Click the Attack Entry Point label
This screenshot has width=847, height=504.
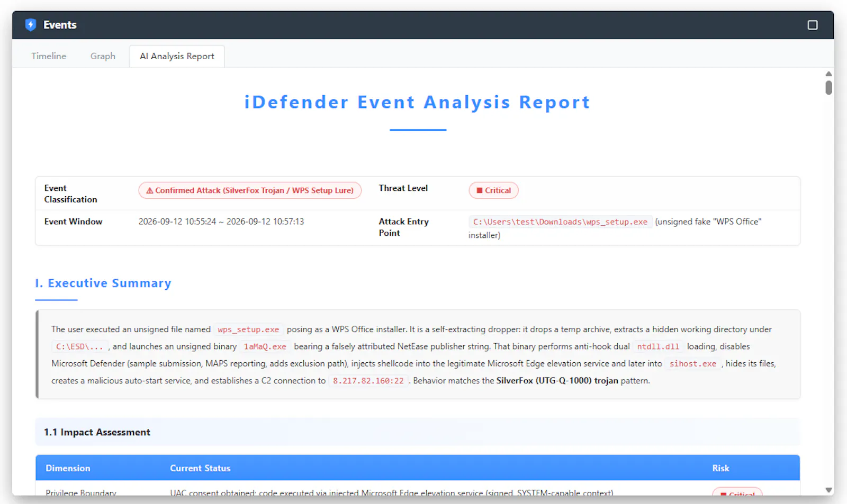[x=403, y=227]
